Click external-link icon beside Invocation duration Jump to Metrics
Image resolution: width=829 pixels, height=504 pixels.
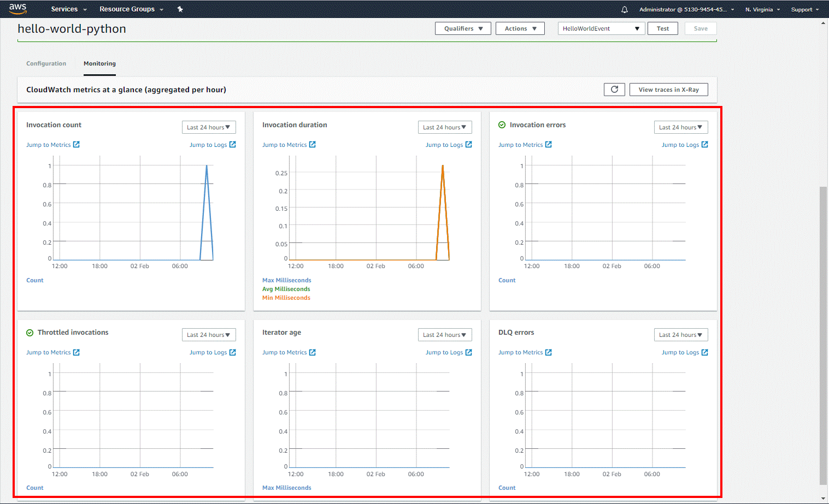(x=313, y=145)
